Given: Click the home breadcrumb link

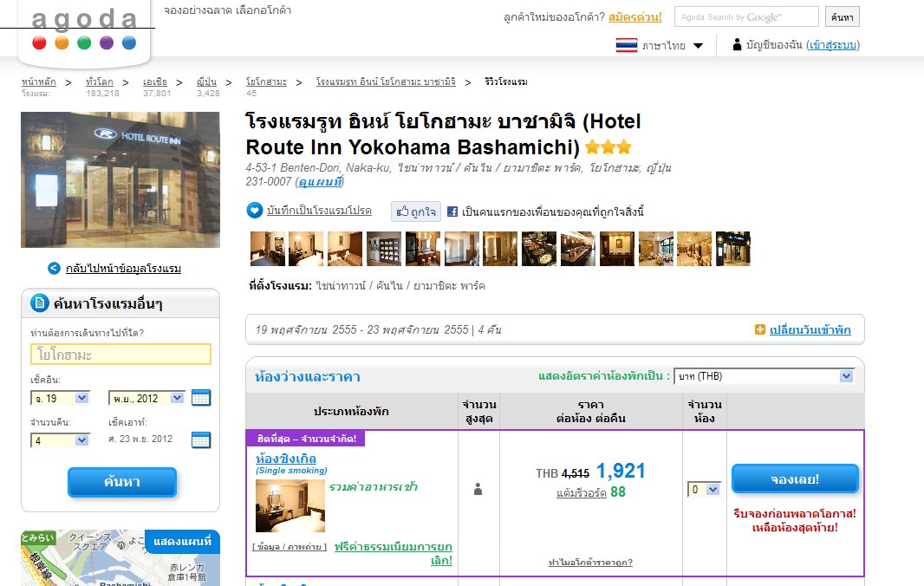Looking at the screenshot, I should click(x=39, y=82).
